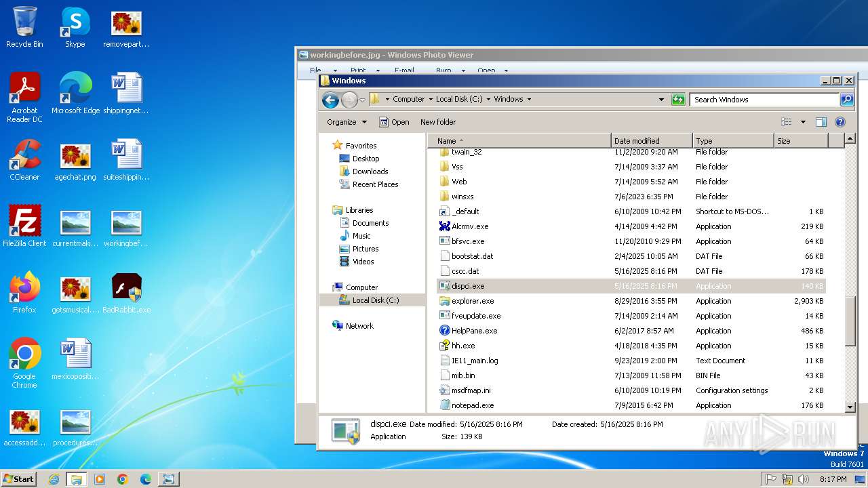Select explorer.exe in file list
This screenshot has width=868, height=488.
point(631,301)
